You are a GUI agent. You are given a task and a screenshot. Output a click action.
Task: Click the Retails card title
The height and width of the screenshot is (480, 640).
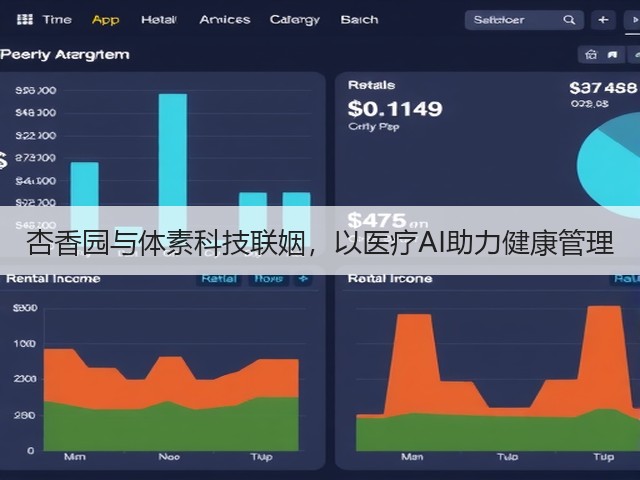click(371, 85)
